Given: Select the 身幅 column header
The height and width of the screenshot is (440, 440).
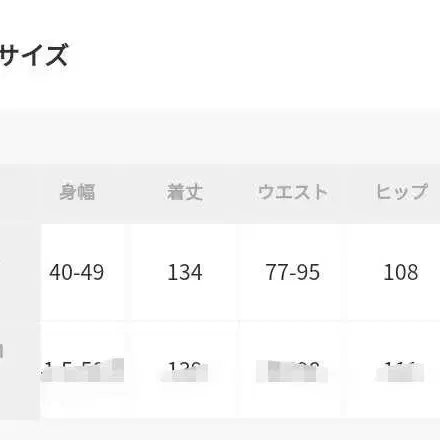Looking at the screenshot, I should (x=77, y=192).
